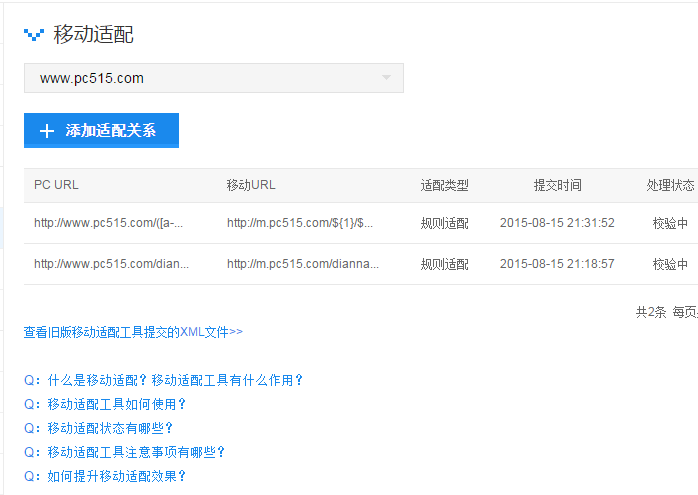Viewport: 698px width, 495px height.
Task: Open FAQ 什么是移动适配？移动适配工具有什么作用？
Action: pyautogui.click(x=164, y=380)
